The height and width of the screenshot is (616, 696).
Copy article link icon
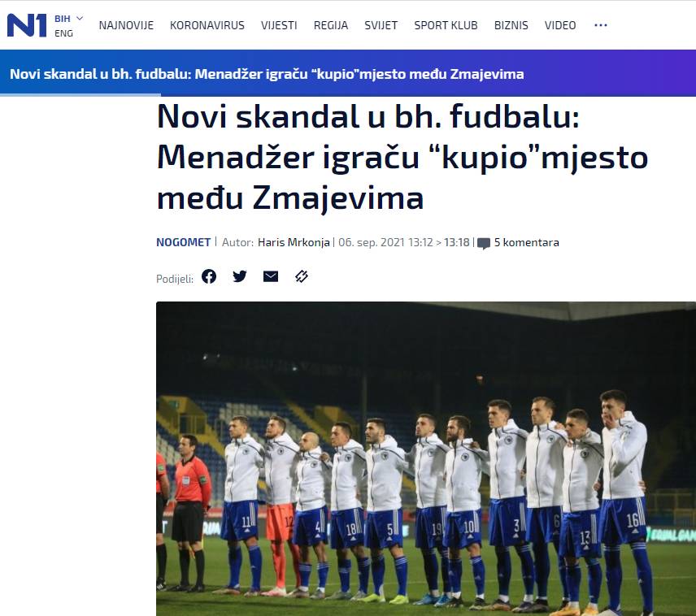302,276
